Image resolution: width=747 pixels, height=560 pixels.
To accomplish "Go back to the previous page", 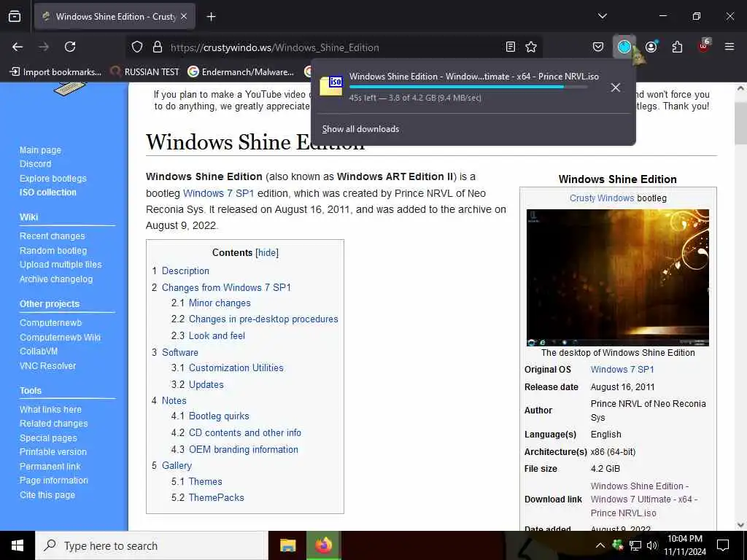I will coord(18,47).
